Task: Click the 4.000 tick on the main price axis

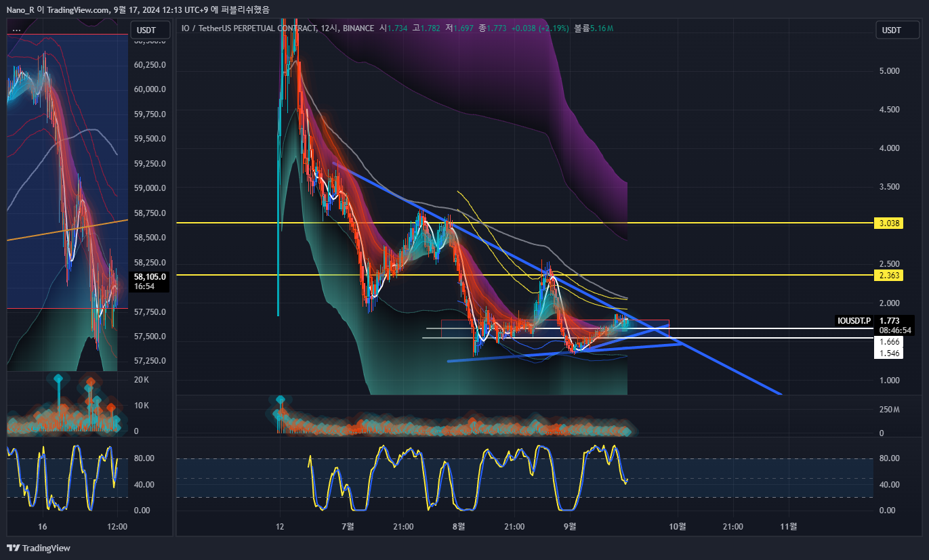Action: pyautogui.click(x=889, y=148)
